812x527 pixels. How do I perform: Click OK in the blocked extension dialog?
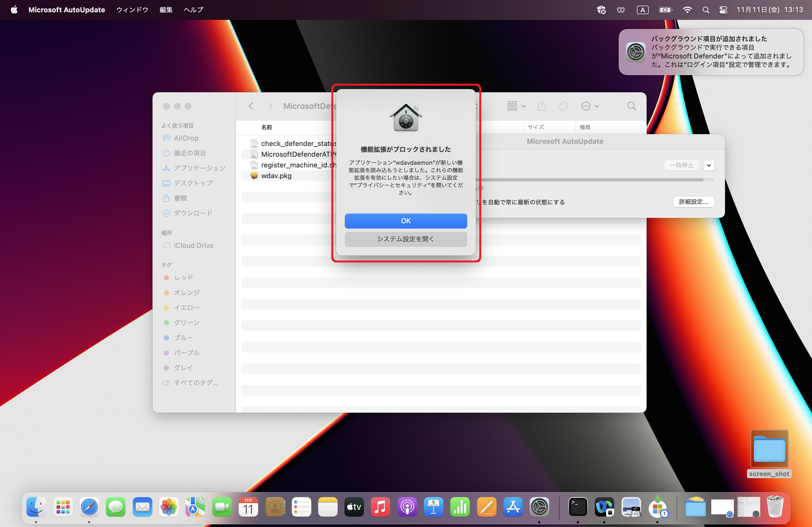406,221
